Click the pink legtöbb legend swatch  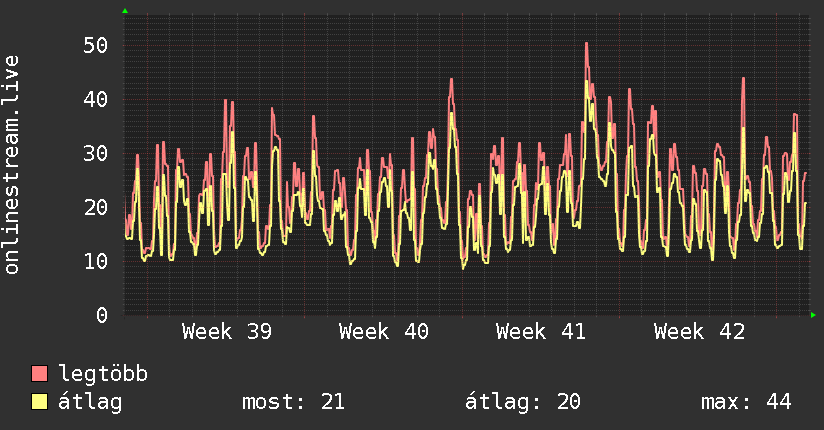pos(39,373)
